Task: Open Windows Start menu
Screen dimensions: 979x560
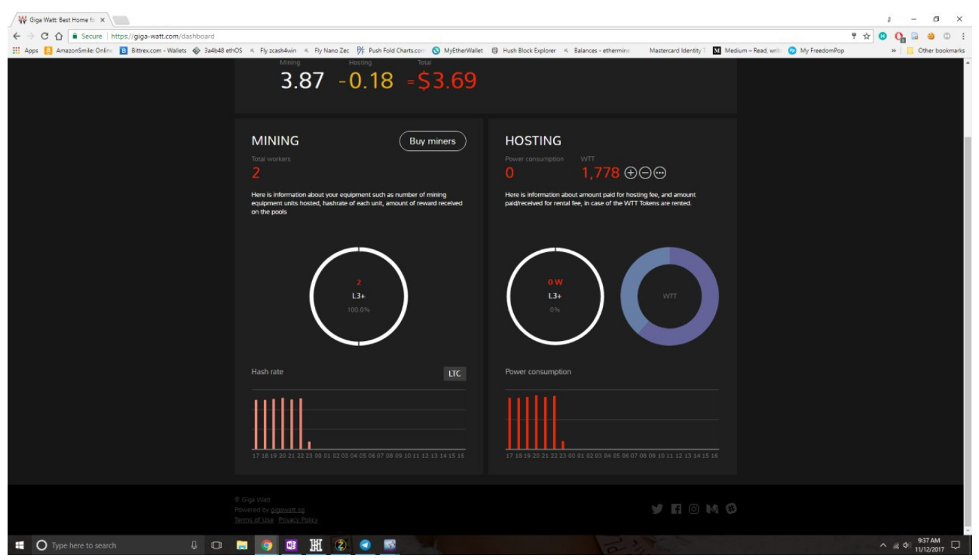Action: 19,546
